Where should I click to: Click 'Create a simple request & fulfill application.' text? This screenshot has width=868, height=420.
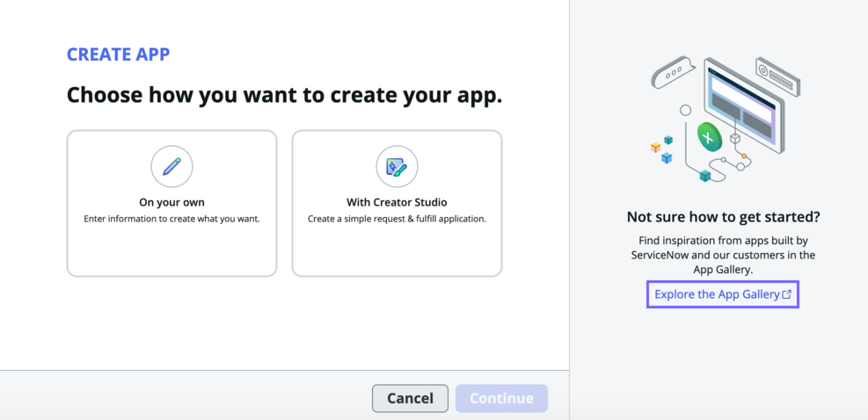click(x=397, y=219)
